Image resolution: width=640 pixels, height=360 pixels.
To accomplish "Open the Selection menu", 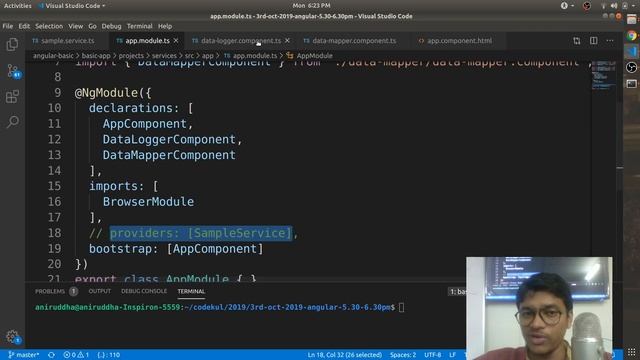I will click(49, 26).
